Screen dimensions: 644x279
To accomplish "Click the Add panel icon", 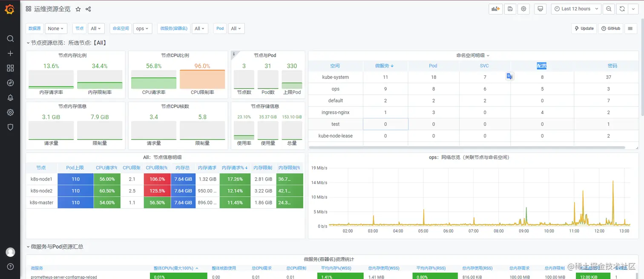I will [x=496, y=9].
